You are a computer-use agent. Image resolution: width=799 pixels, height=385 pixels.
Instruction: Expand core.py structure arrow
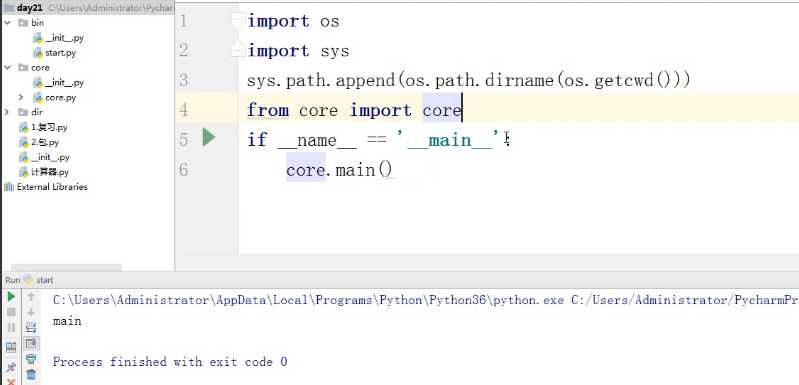[x=21, y=97]
